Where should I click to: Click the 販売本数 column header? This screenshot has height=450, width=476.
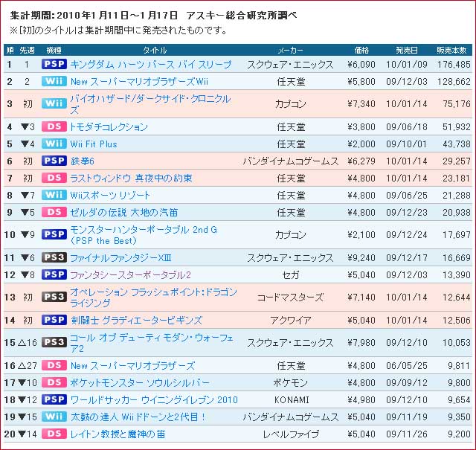(451, 50)
